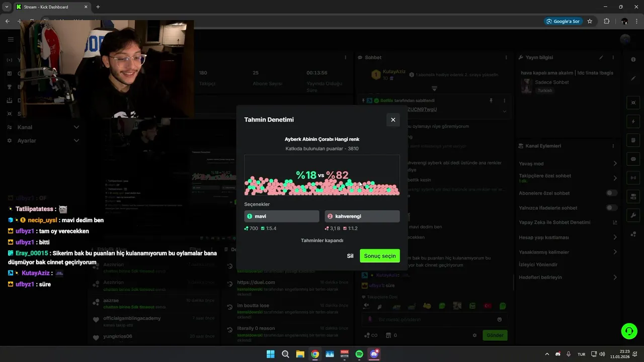Click officialgamblingacademy in activity list
Screen dimensions: 644x362
tap(132, 318)
